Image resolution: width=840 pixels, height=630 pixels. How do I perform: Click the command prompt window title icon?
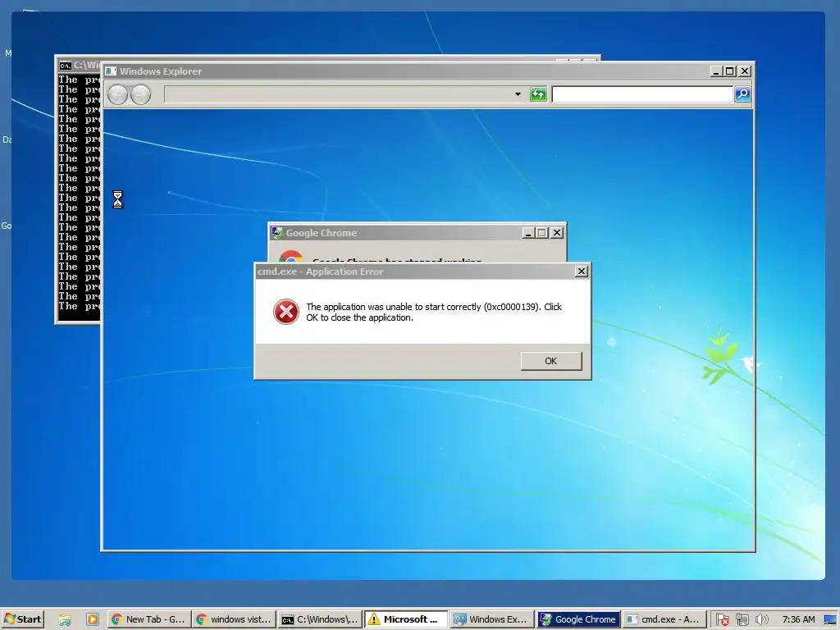pos(66,66)
